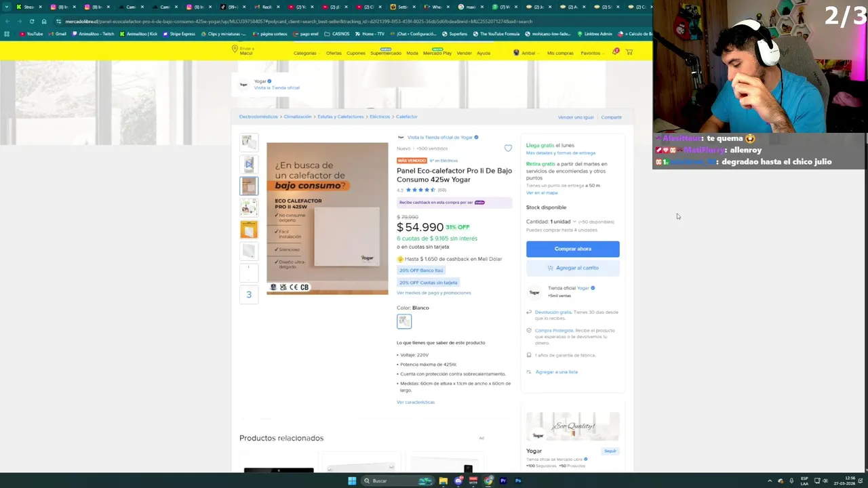The image size is (868, 488).
Task: Click the microphone tray icon
Action: 791,481
